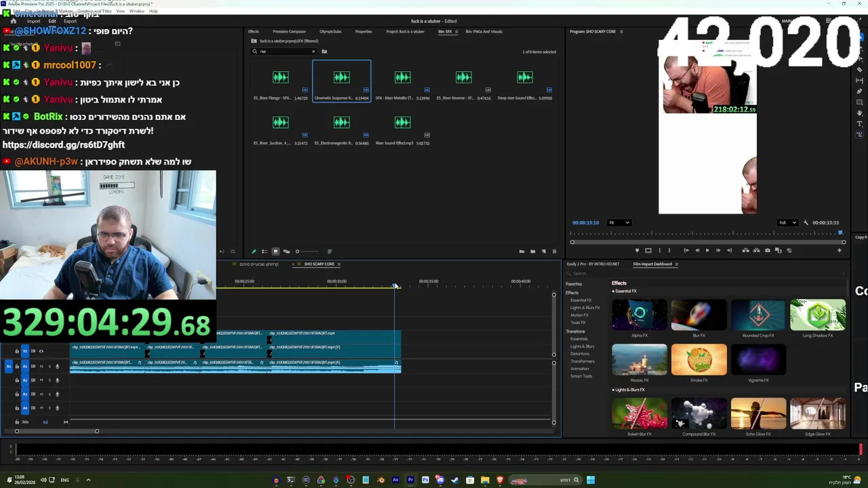Mute audio track A1
The image size is (868, 488).
click(41, 366)
